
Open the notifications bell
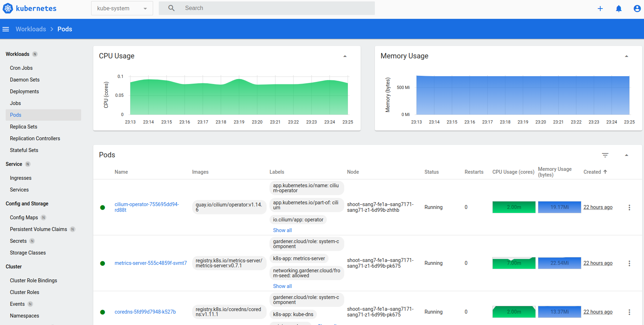pos(619,9)
